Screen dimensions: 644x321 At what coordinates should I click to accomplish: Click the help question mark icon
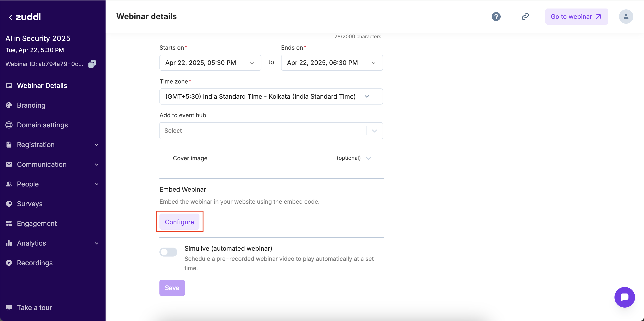click(496, 17)
